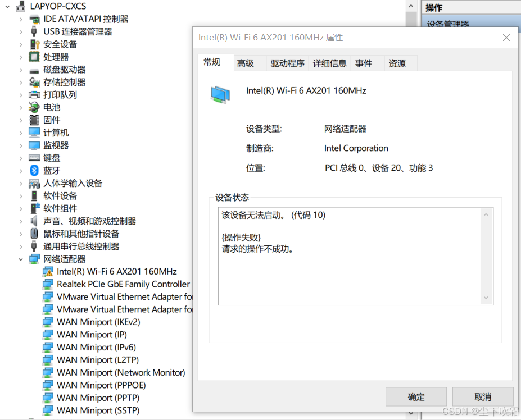
Task: Switch to the 常规 tab
Action: pyautogui.click(x=215, y=62)
